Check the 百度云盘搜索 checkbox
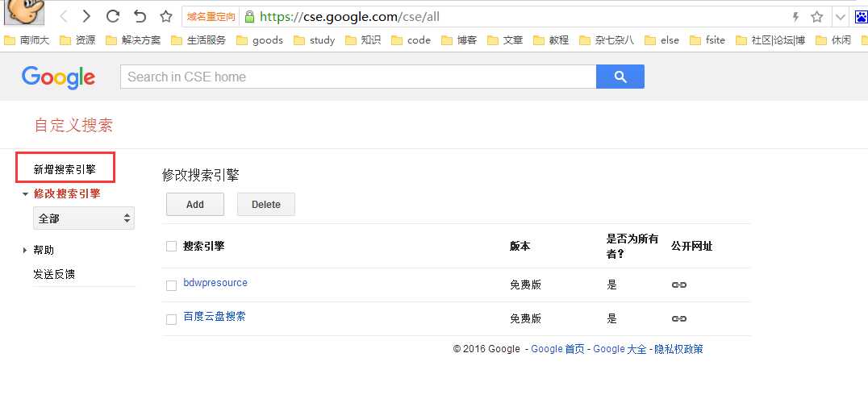 pos(172,319)
